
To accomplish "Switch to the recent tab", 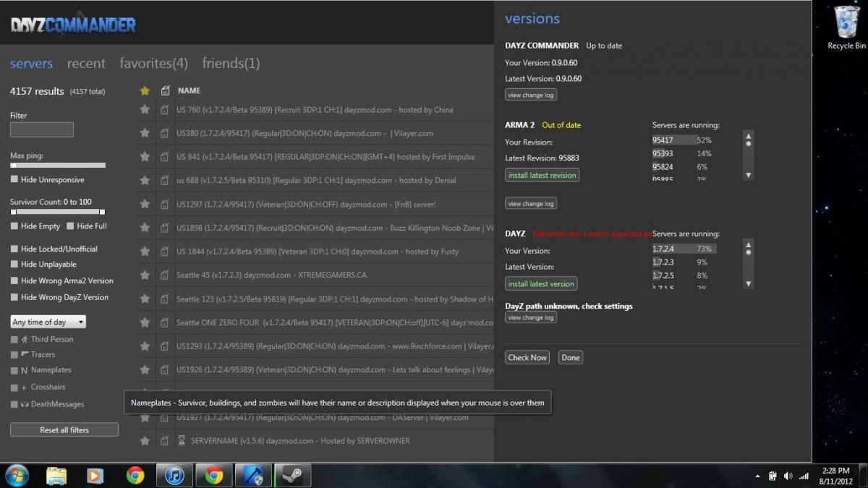I will [86, 64].
